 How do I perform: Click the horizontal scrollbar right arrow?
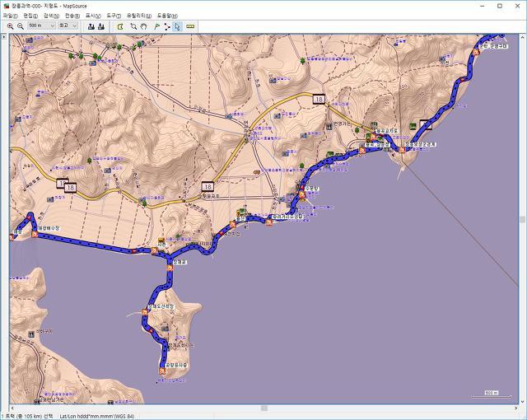515,408
